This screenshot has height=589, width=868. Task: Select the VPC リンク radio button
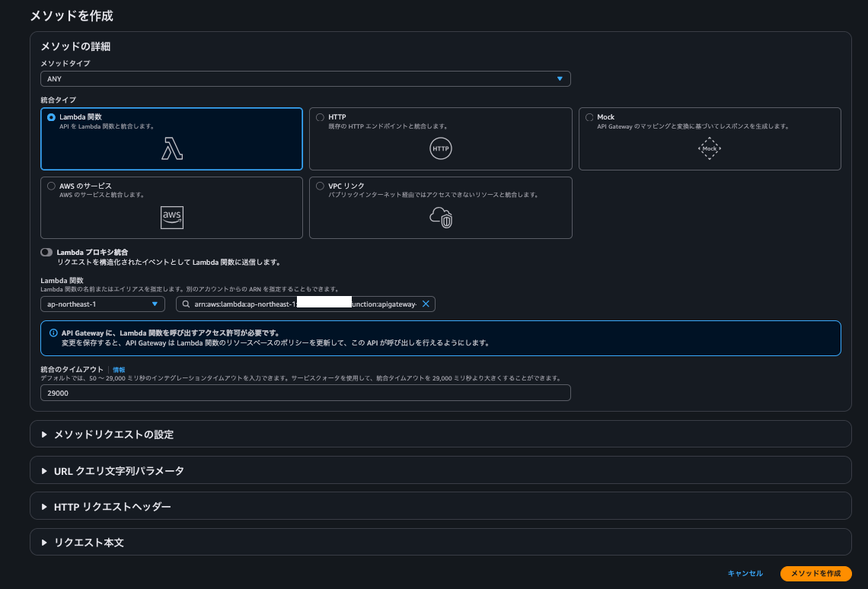coord(320,186)
